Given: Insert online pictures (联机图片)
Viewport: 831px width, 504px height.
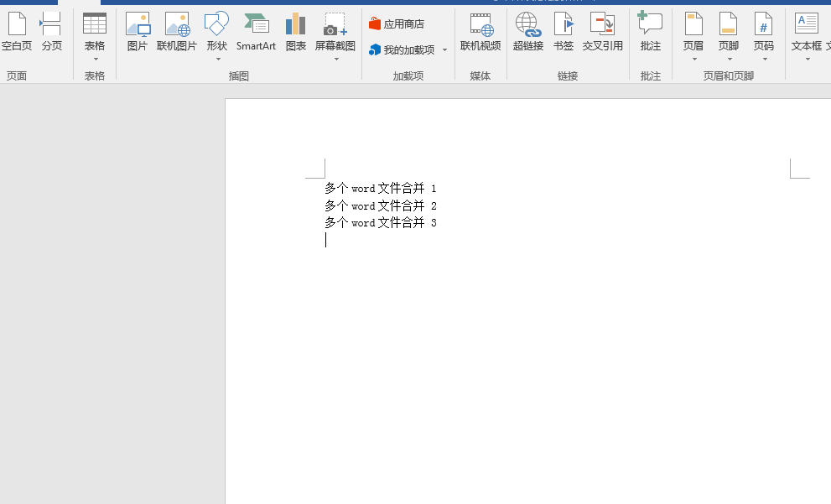Looking at the screenshot, I should [176, 32].
